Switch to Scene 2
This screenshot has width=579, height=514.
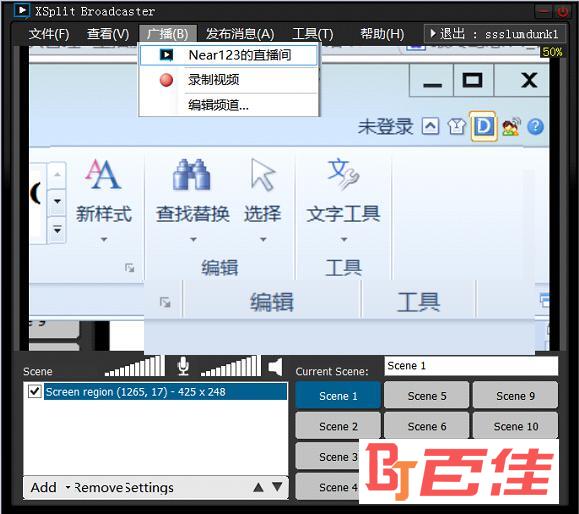[x=338, y=426]
